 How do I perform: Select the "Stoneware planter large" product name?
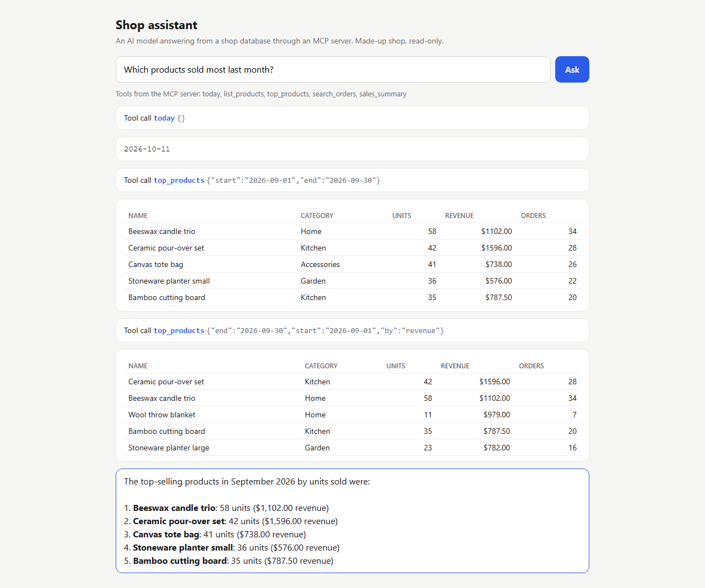[x=169, y=448]
